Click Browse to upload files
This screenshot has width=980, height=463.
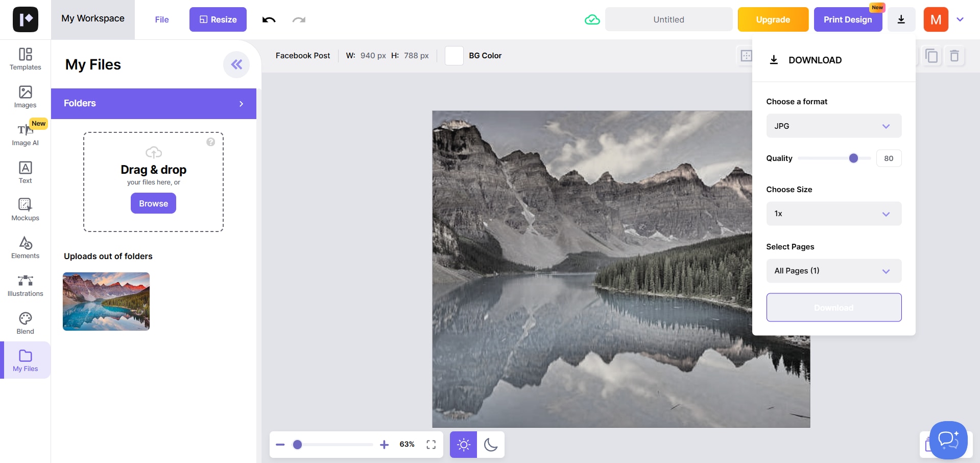153,203
